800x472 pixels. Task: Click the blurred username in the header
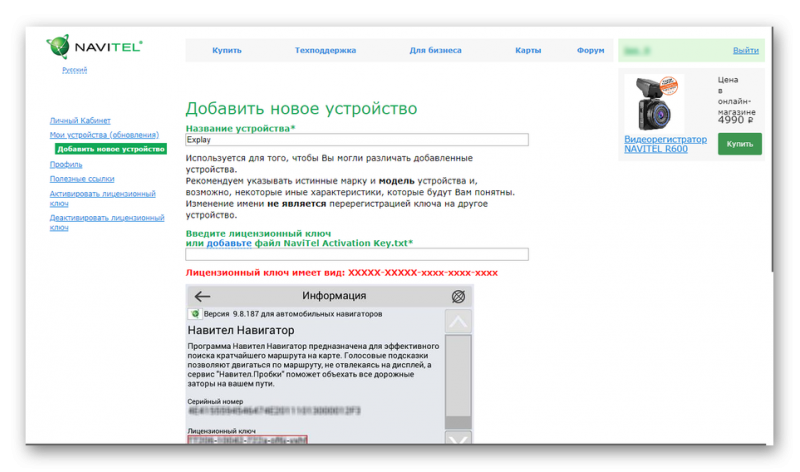(x=637, y=51)
